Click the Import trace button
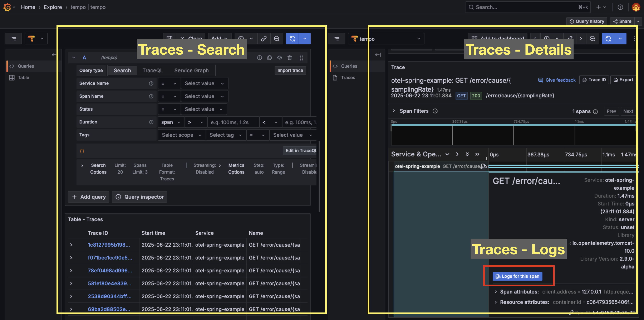The width and height of the screenshot is (644, 320). tap(290, 71)
